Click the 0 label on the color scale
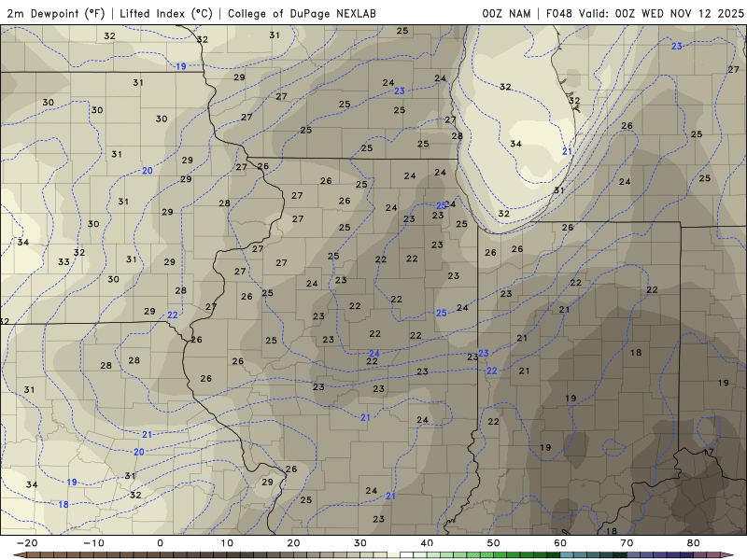This screenshot has height=560, width=747. [x=160, y=543]
